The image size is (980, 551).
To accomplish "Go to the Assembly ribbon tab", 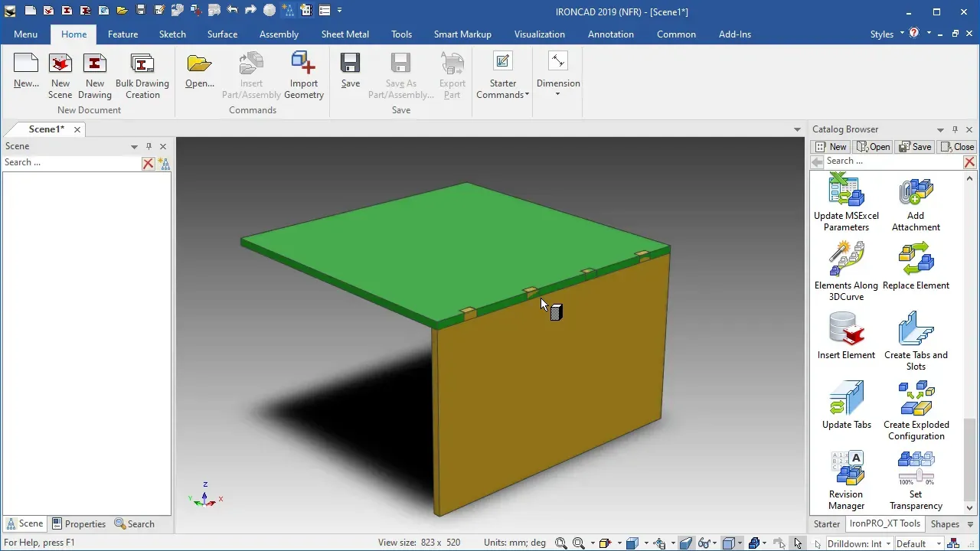I will point(279,34).
